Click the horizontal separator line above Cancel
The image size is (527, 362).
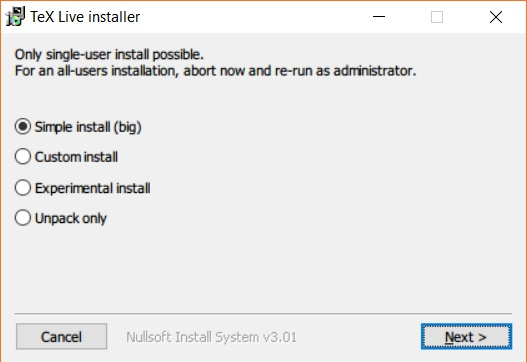(x=263, y=314)
